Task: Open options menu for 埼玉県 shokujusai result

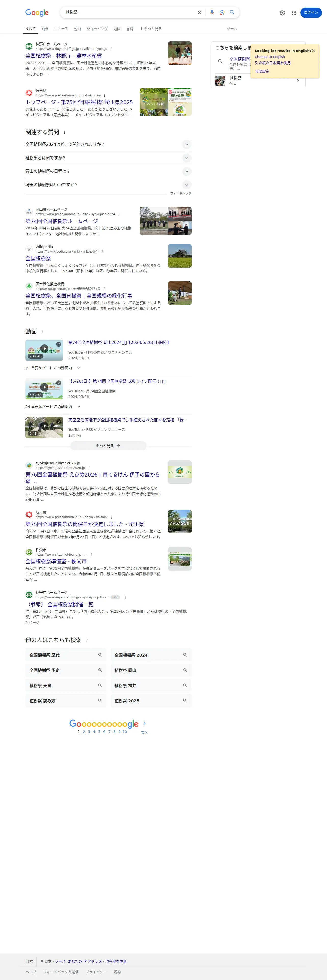Action: pos(104,95)
